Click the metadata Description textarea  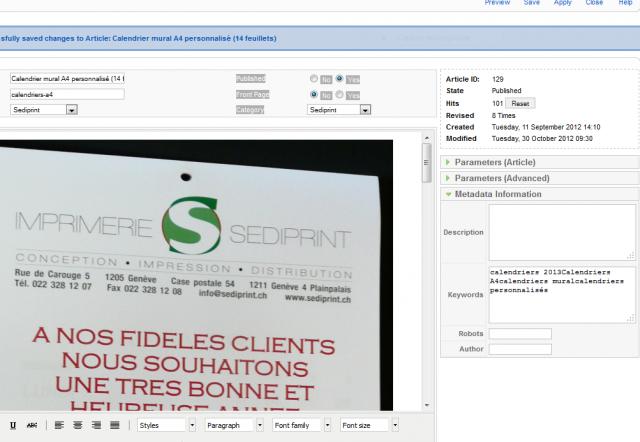click(x=562, y=232)
